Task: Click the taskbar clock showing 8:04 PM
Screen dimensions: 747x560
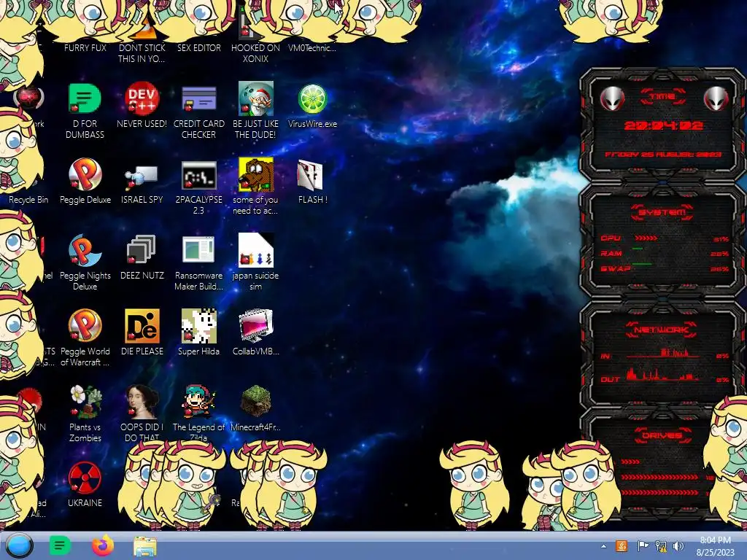Action: tap(715, 545)
